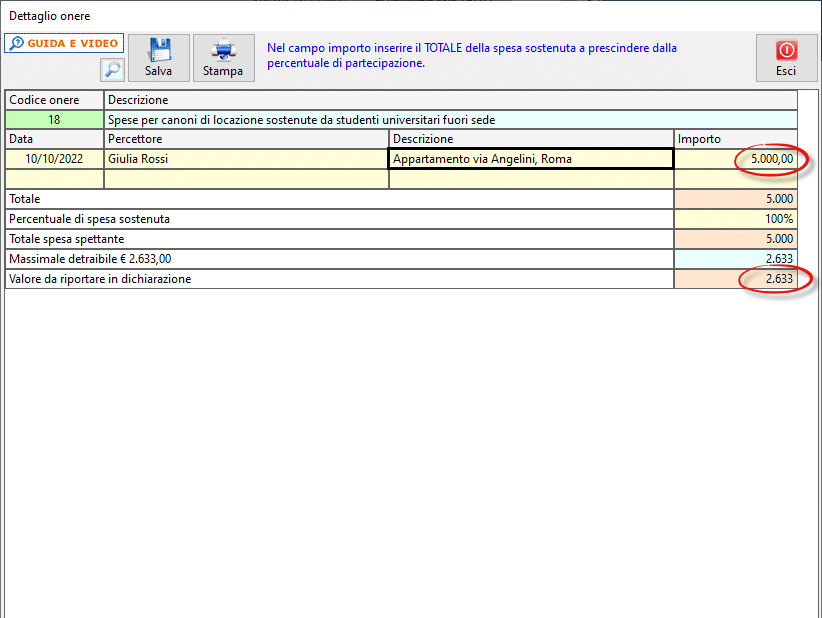Click the Valore da riportare value 2.633
822x618 pixels.
coord(736,279)
